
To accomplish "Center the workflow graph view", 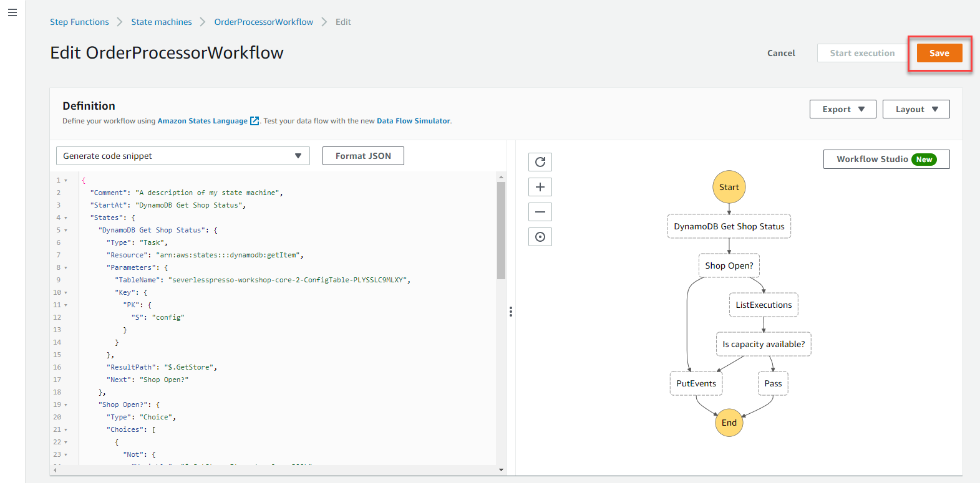I will pos(540,237).
